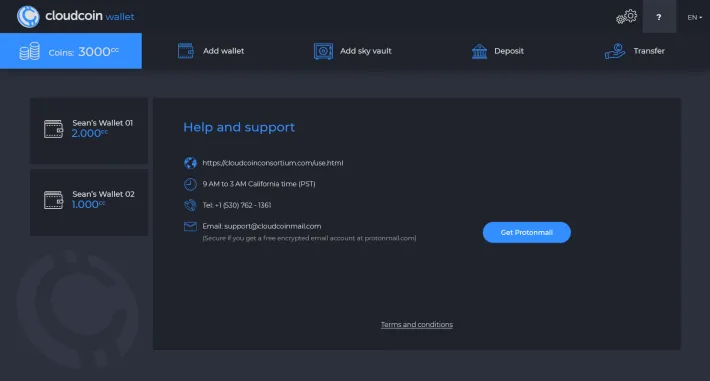The width and height of the screenshot is (710, 381).
Task: Click the CloudCoin logo icon
Action: point(28,17)
